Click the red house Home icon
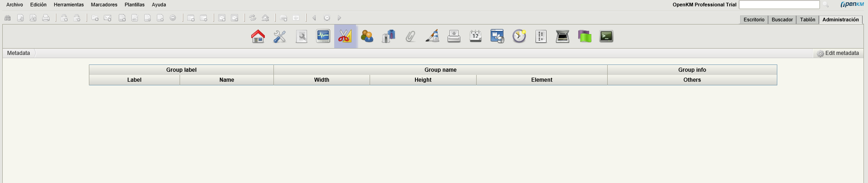The image size is (868, 183). (x=258, y=36)
